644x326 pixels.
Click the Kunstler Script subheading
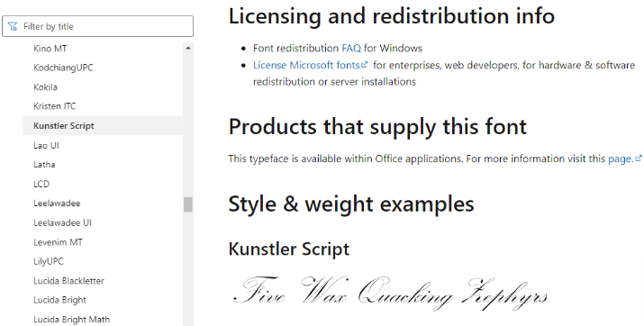point(289,249)
